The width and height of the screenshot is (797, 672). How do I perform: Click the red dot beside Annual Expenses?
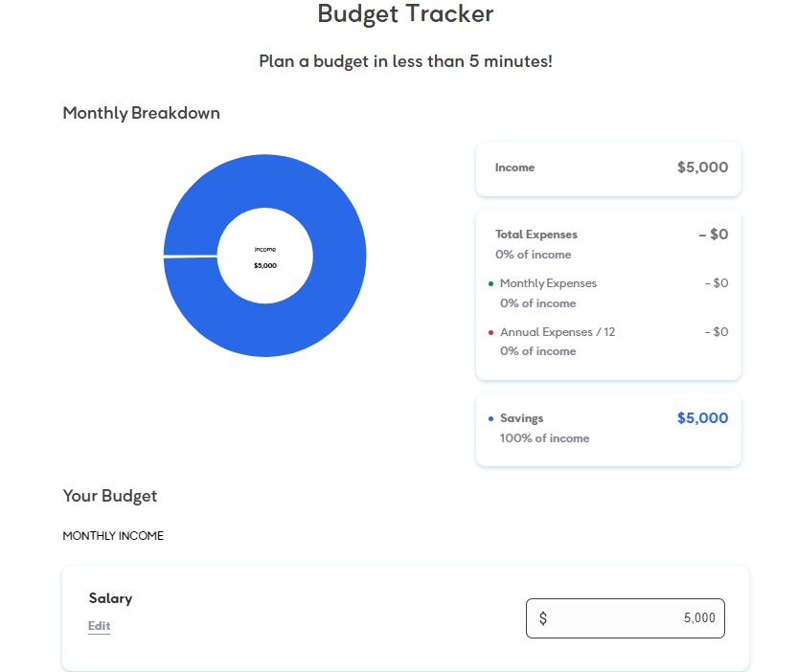490,332
